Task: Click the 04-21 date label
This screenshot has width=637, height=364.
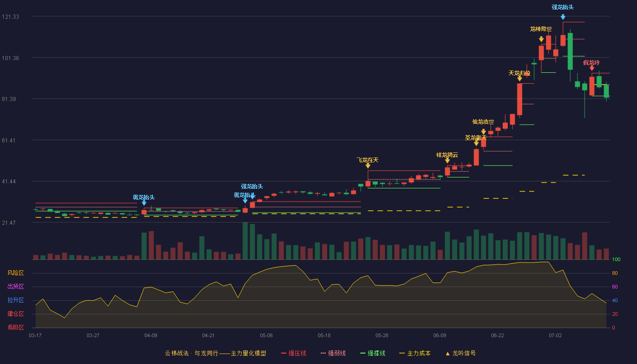Action: (208, 335)
